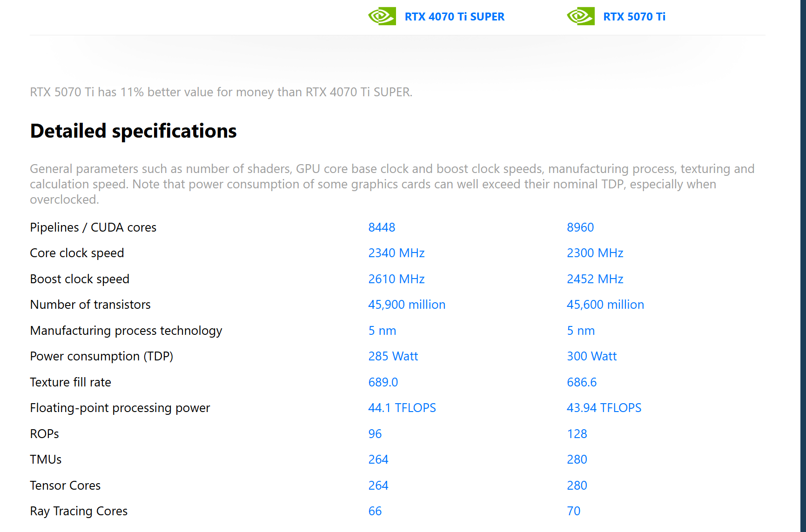Click the 43.94 TFLOPS value
This screenshot has width=806, height=532.
click(604, 408)
